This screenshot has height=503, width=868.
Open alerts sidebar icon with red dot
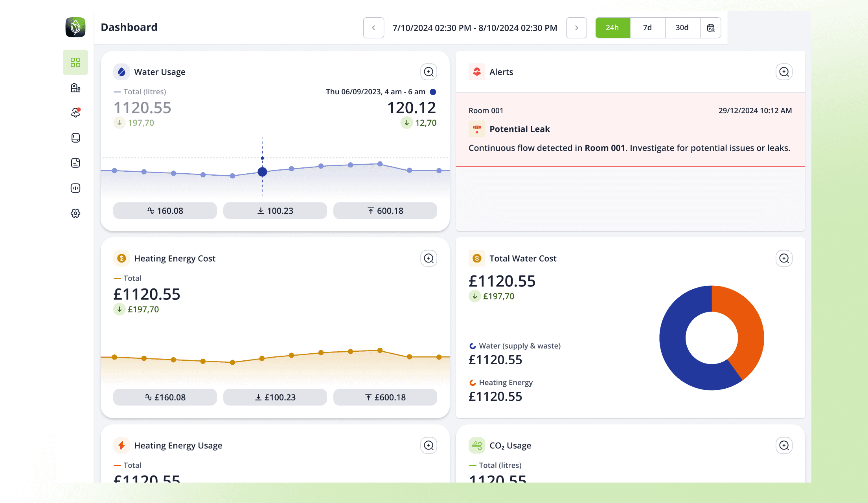pyautogui.click(x=75, y=113)
